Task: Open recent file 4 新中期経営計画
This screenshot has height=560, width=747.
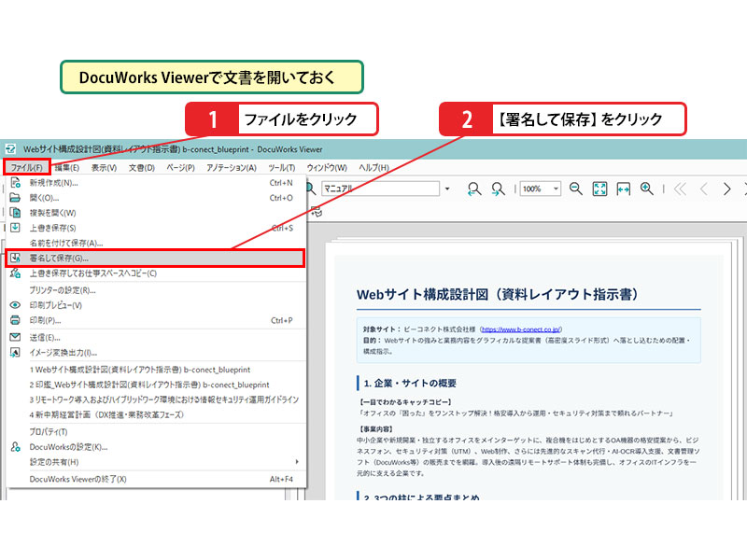Action: point(155,414)
